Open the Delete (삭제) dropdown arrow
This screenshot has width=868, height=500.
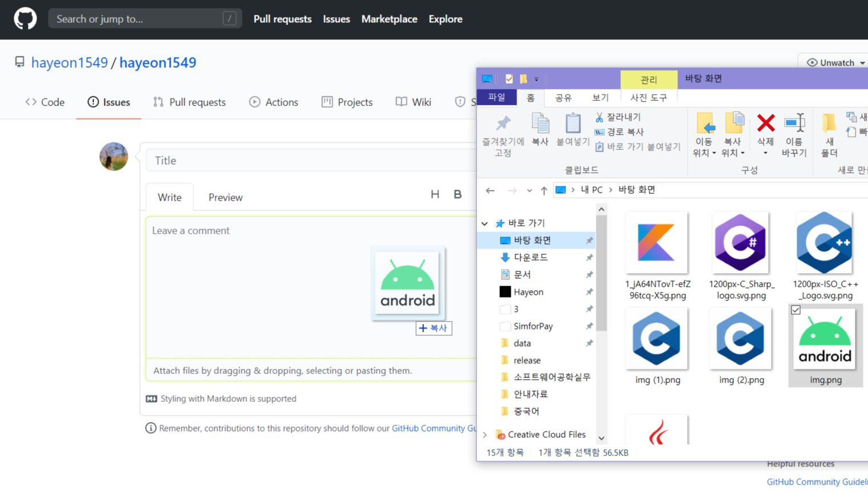coord(765,153)
